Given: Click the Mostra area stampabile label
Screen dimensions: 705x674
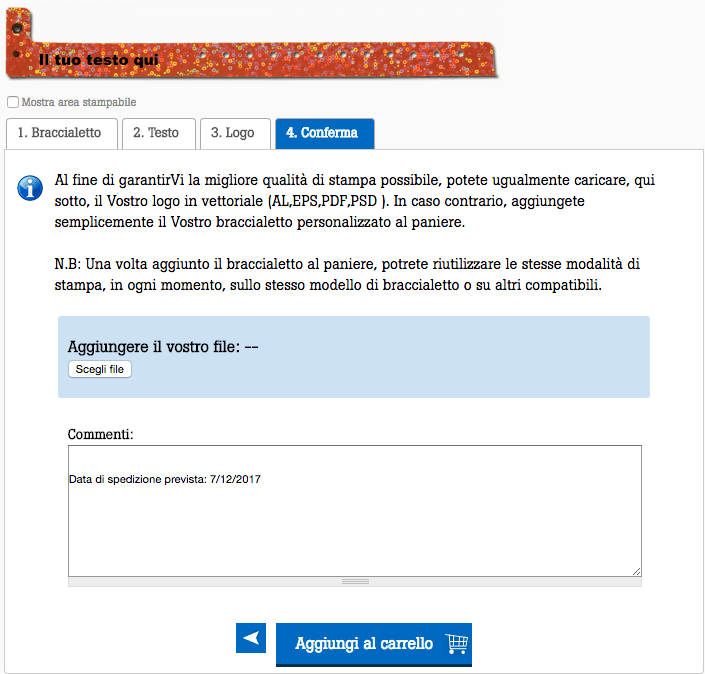Looking at the screenshot, I should 79,102.
